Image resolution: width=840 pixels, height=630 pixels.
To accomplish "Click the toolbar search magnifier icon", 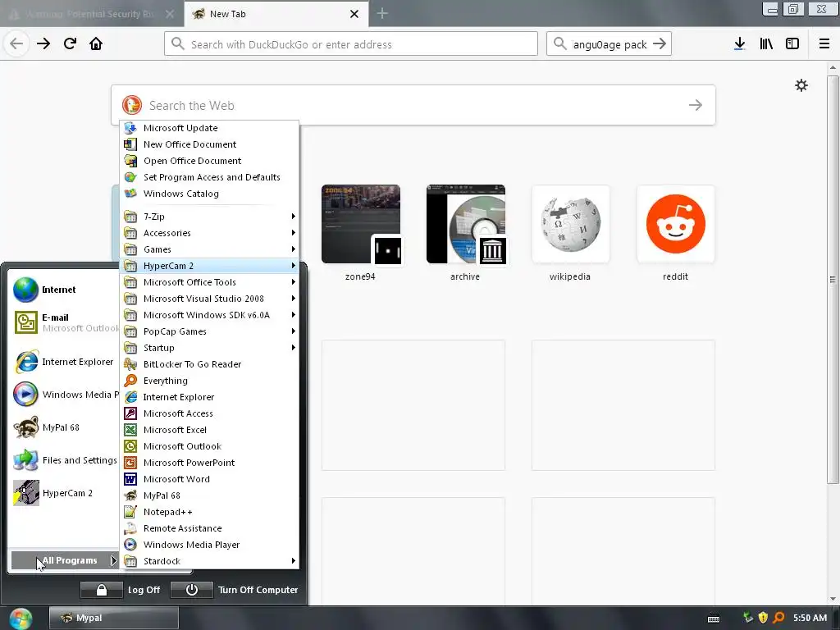I will tap(559, 44).
